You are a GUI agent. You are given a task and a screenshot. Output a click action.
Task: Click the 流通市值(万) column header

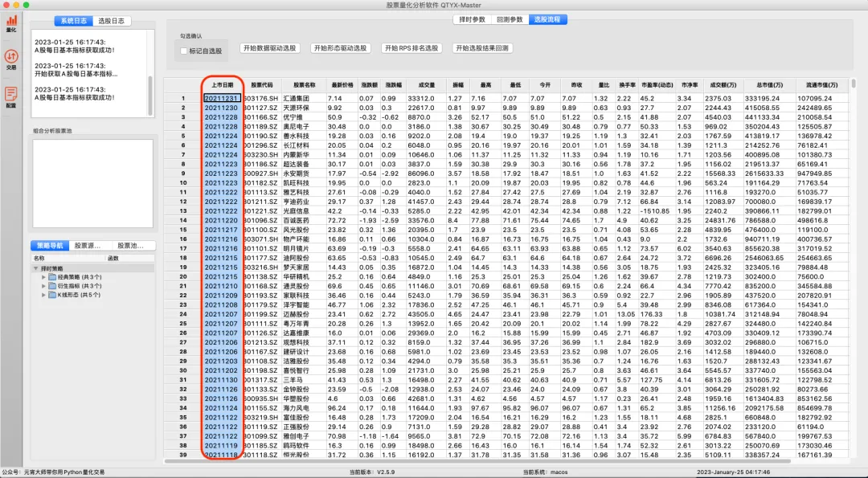(822, 85)
